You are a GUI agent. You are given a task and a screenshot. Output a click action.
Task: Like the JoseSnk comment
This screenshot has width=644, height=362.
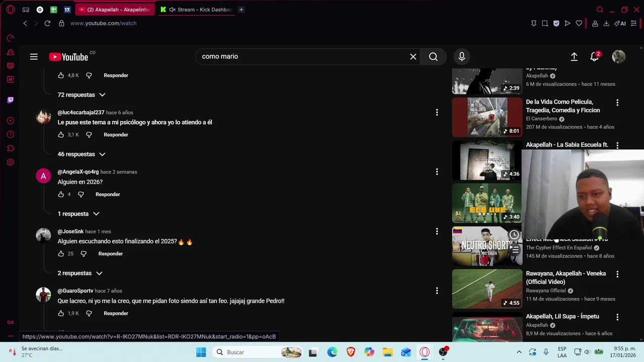[61, 254]
